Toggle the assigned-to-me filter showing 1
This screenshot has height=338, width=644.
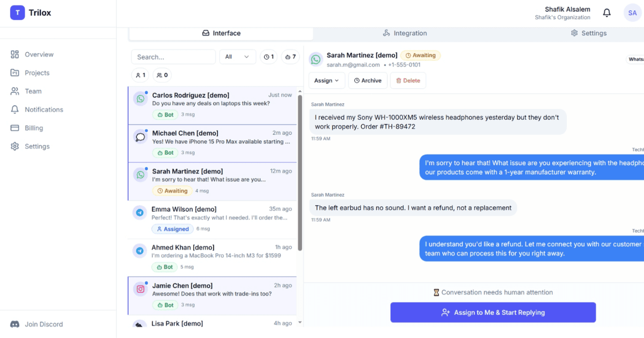[140, 75]
